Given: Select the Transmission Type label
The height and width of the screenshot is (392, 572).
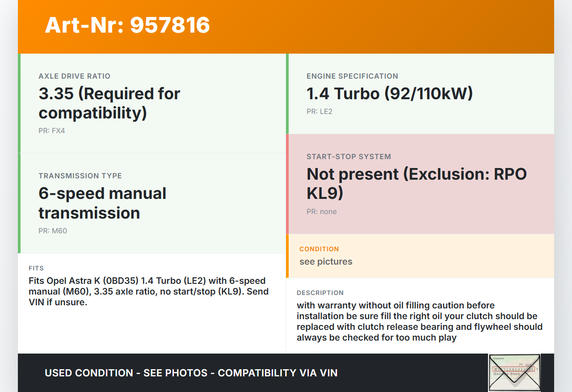Looking at the screenshot, I should point(80,176).
